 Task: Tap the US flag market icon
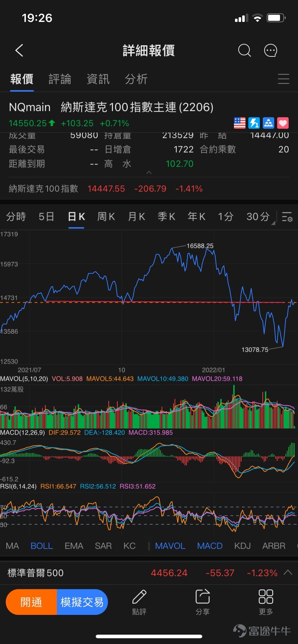click(240, 123)
